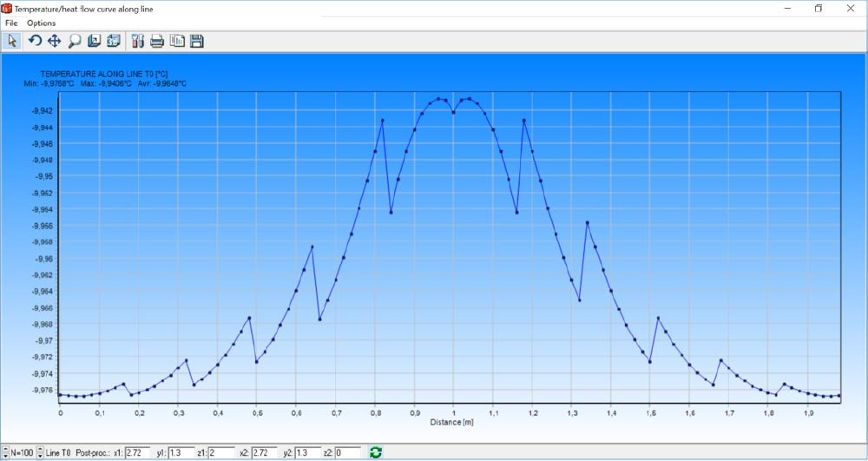Open the File menu
Viewport: 868px width, 461px height.
[11, 23]
